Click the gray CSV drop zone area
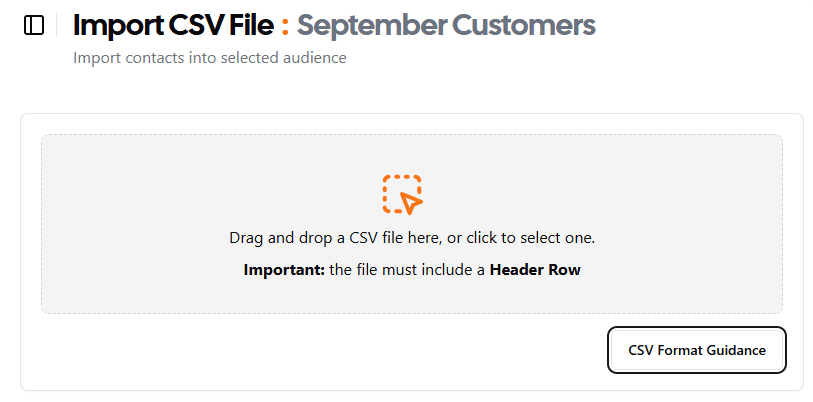813x402 pixels. click(x=412, y=224)
